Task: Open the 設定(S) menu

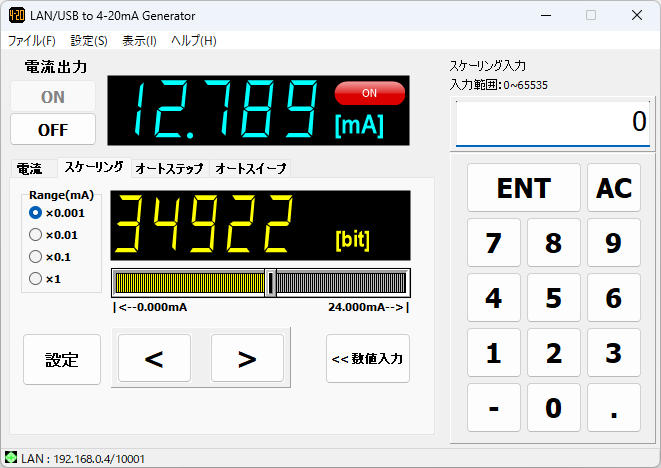Action: coord(89,41)
